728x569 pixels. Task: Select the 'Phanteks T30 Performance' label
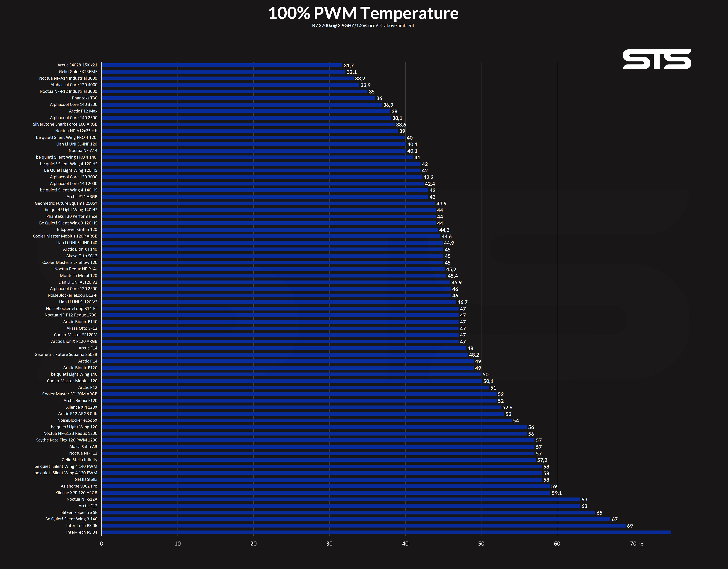[72, 216]
